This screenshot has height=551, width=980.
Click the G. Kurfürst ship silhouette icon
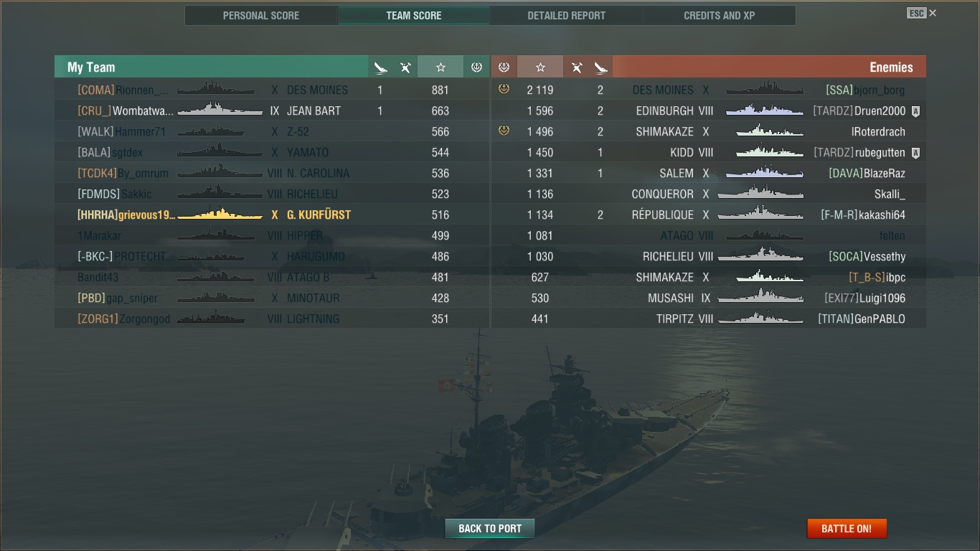coord(220,215)
